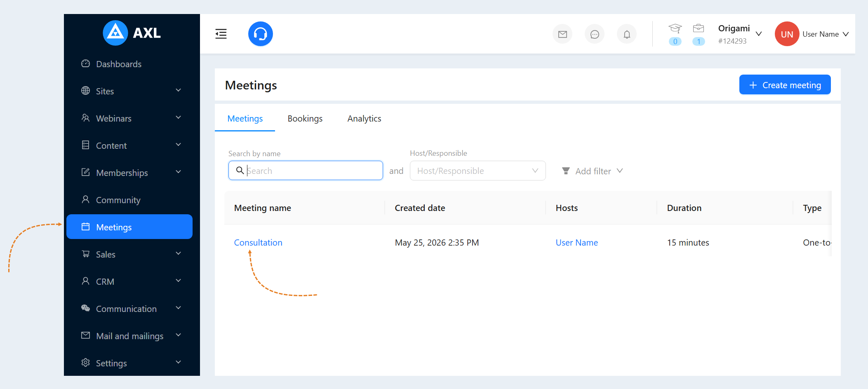Click the briefcase icon in header
The image size is (868, 389).
tap(699, 28)
